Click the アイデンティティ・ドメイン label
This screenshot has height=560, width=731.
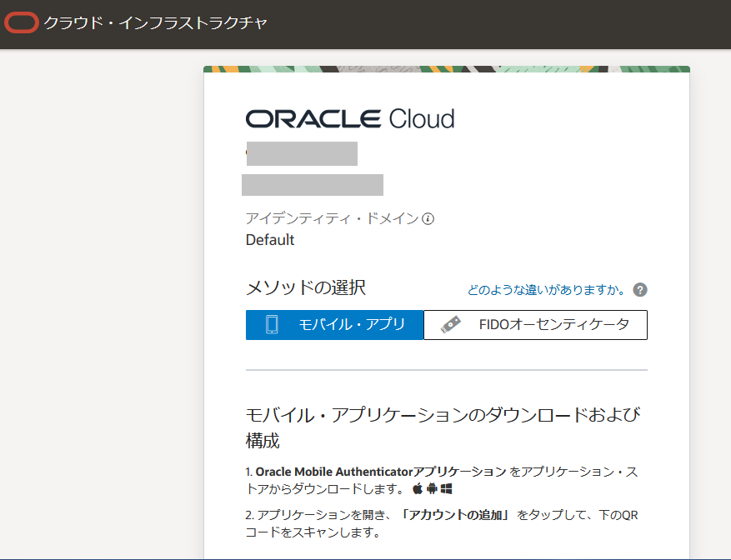click(333, 218)
